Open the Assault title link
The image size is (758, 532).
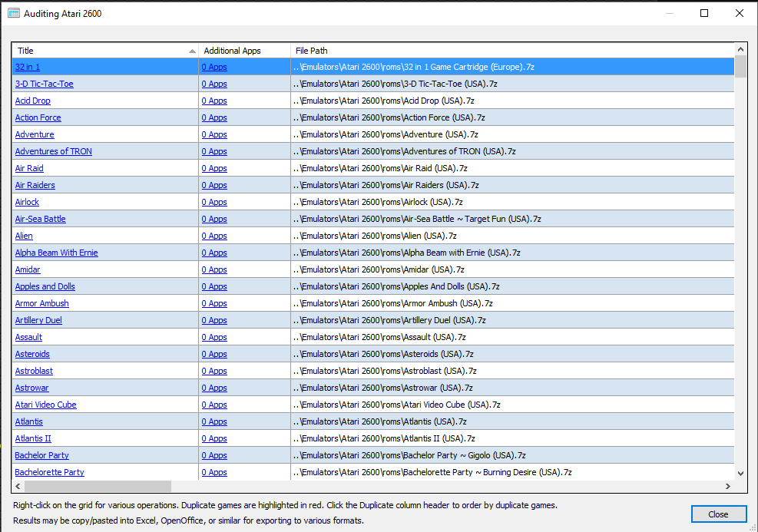click(x=28, y=337)
